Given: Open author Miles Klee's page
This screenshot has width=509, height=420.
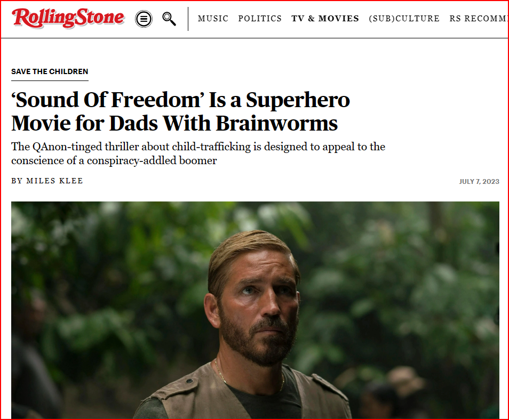Looking at the screenshot, I should (x=54, y=181).
